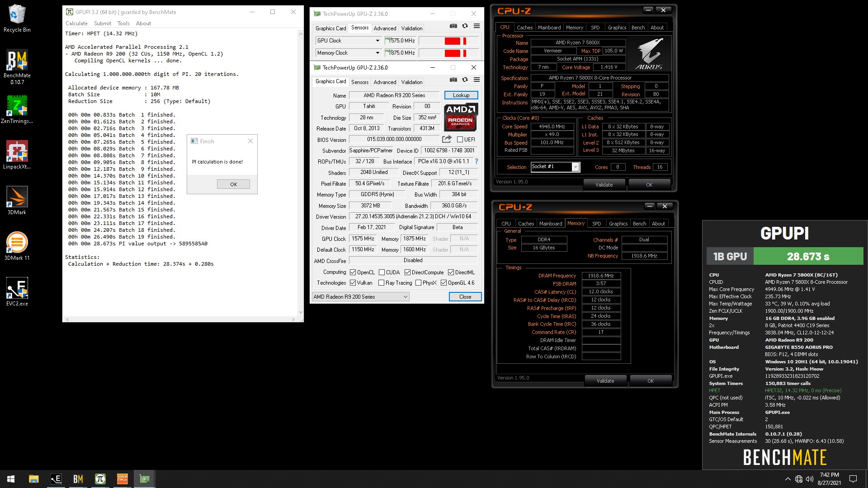Image resolution: width=868 pixels, height=488 pixels.
Task: Toggle DirectCompute checkbox
Action: coord(407,272)
